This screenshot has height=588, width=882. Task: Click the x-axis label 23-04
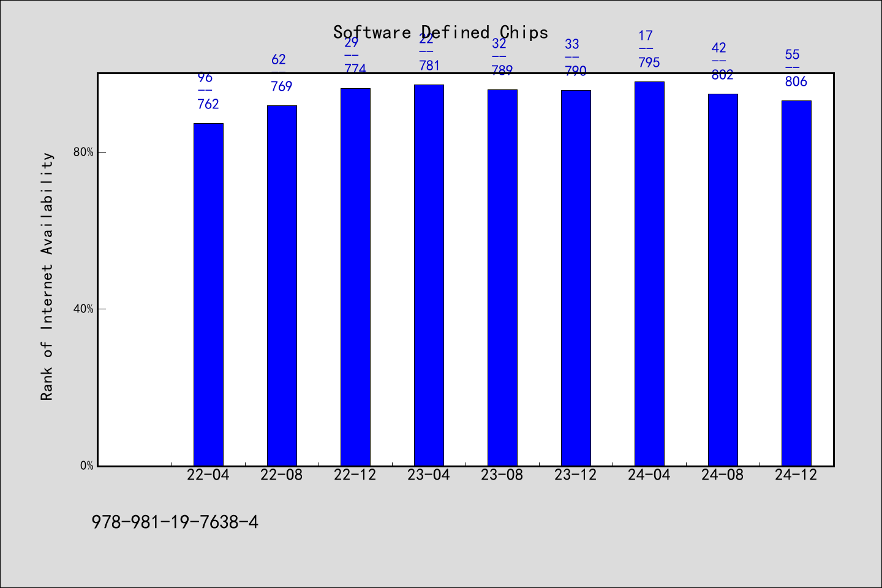tap(429, 475)
